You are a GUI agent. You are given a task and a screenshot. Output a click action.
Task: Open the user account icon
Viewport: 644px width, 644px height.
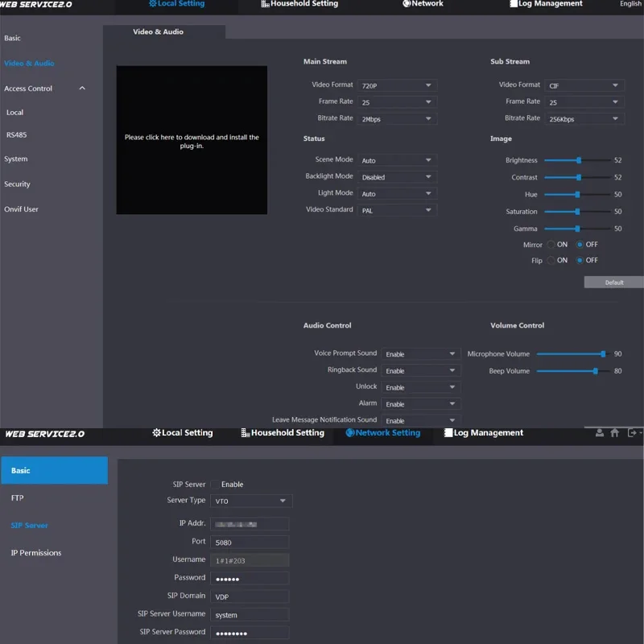[600, 432]
